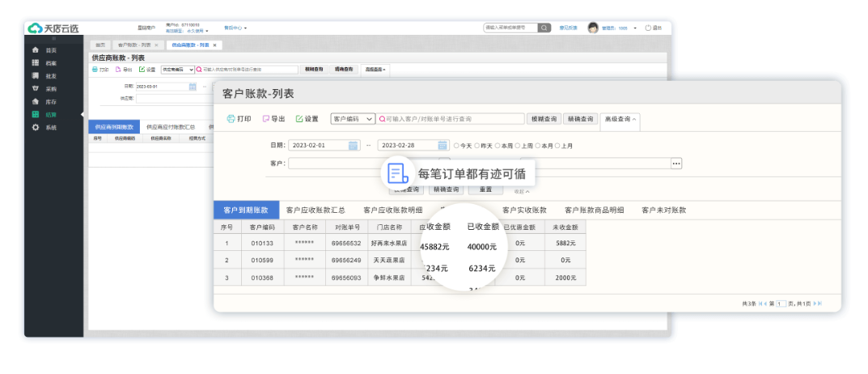This screenshot has width=868, height=374.
Task: Click 设置 settings icon in 供应商账款 toolbar
Action: point(142,70)
